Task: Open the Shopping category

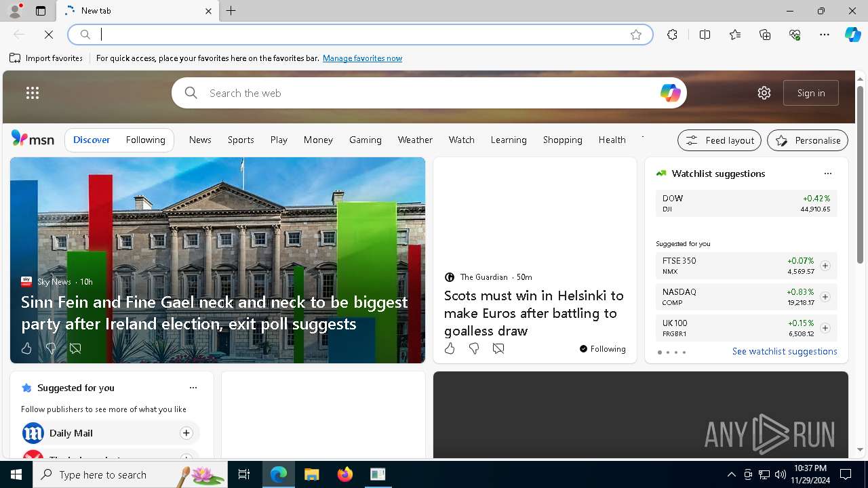Action: coord(562,140)
